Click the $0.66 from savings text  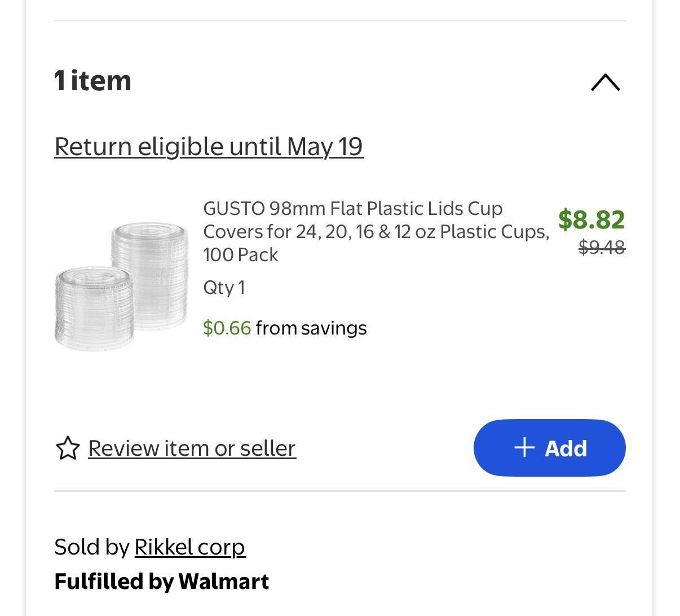[285, 328]
